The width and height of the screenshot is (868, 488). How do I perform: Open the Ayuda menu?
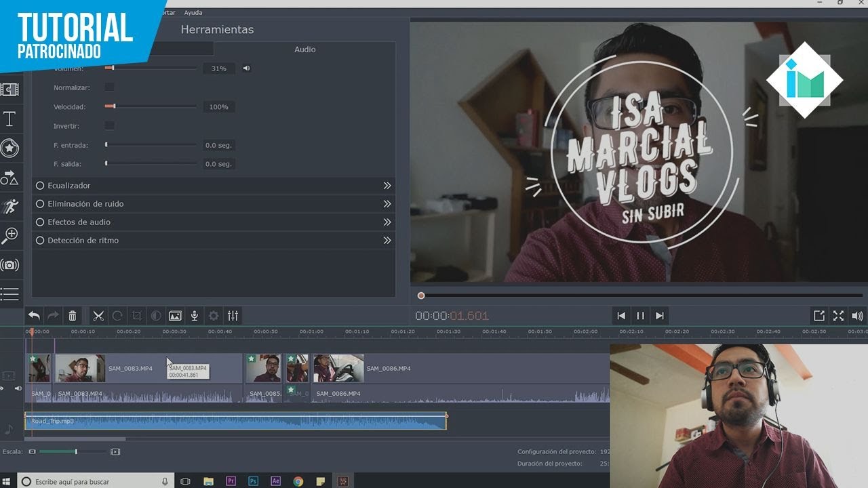(193, 12)
